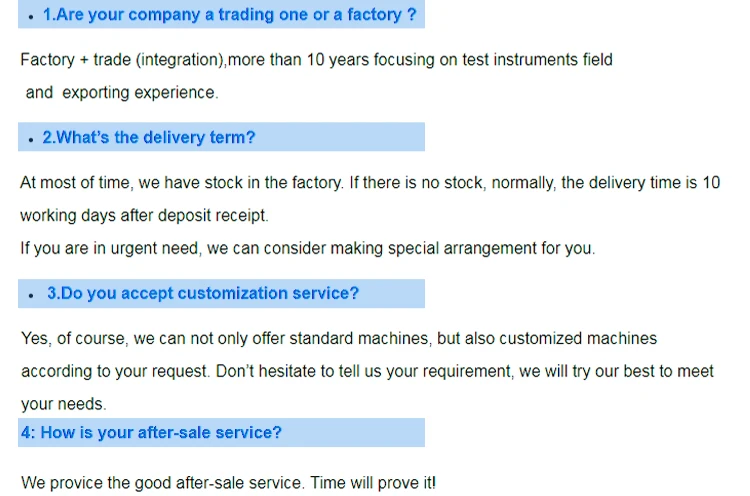Screen dimensions: 750x496
Task: Click the "and exporting experience." line
Action: pos(121,92)
